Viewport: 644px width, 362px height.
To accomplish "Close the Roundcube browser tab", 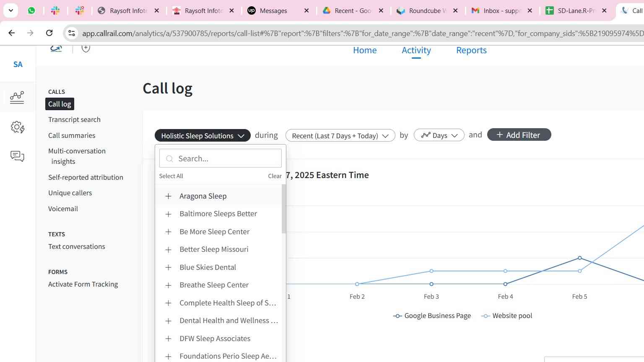I will click(x=455, y=10).
